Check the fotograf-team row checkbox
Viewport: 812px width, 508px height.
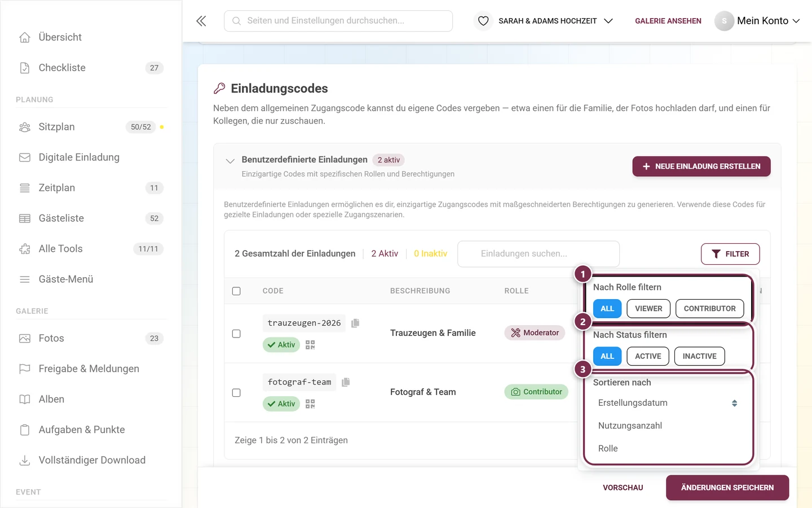(x=236, y=392)
